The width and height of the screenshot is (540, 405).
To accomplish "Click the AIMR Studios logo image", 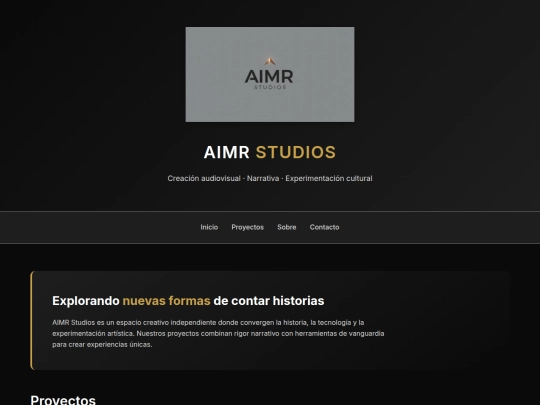I will coord(270,74).
